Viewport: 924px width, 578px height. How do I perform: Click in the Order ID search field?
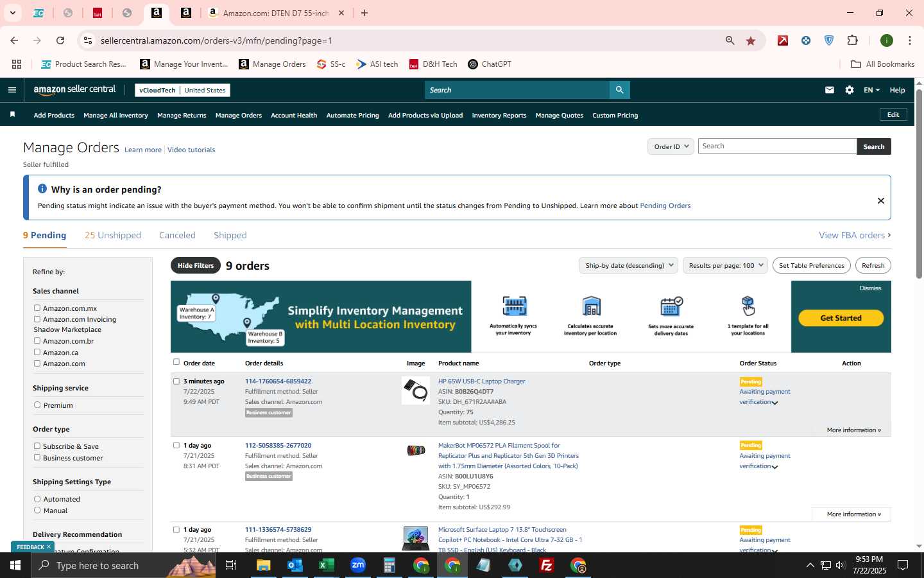pos(777,146)
